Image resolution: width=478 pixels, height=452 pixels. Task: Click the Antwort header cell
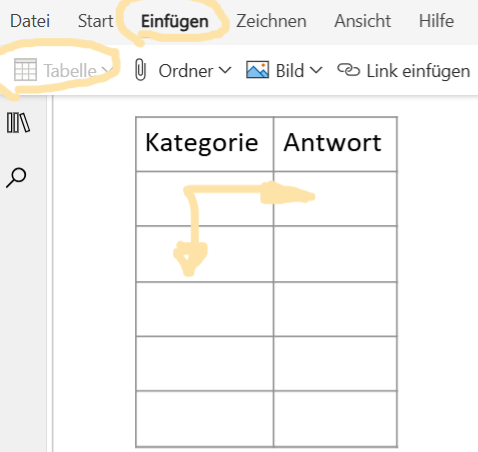335,144
